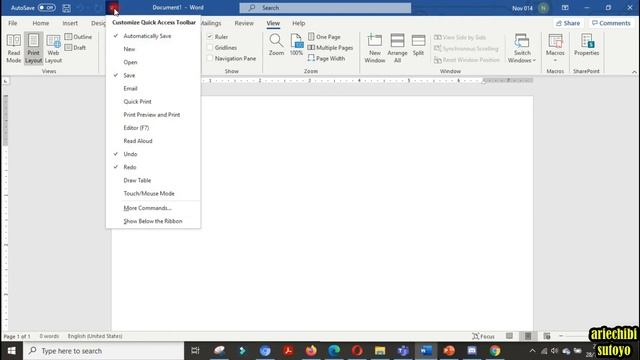The image size is (640, 360).
Task: Open Read Mode view
Action: (x=13, y=49)
